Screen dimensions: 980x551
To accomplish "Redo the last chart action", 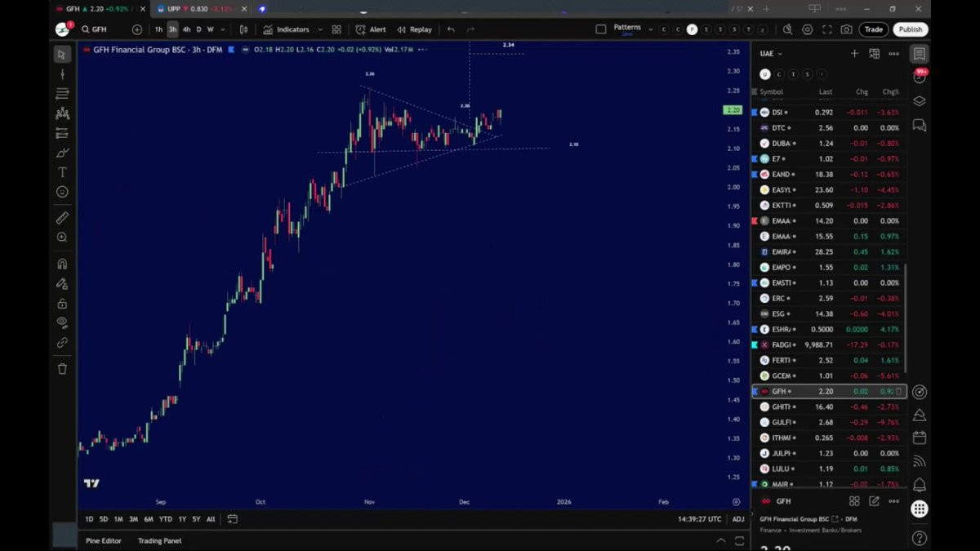I will (x=470, y=29).
